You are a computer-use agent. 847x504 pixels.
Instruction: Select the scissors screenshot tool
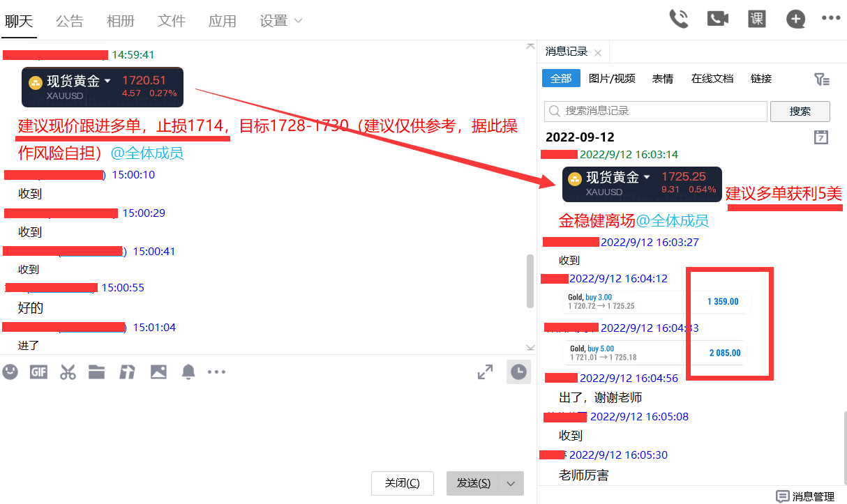(x=68, y=372)
